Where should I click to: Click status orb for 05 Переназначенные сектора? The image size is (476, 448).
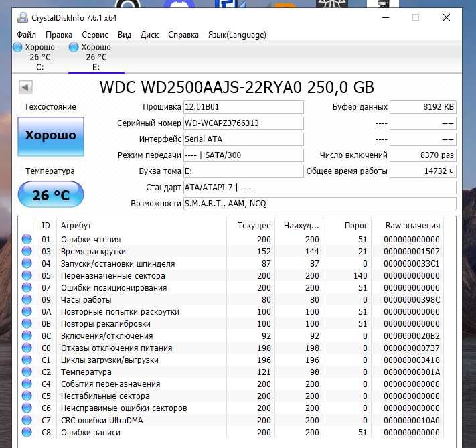(x=27, y=275)
